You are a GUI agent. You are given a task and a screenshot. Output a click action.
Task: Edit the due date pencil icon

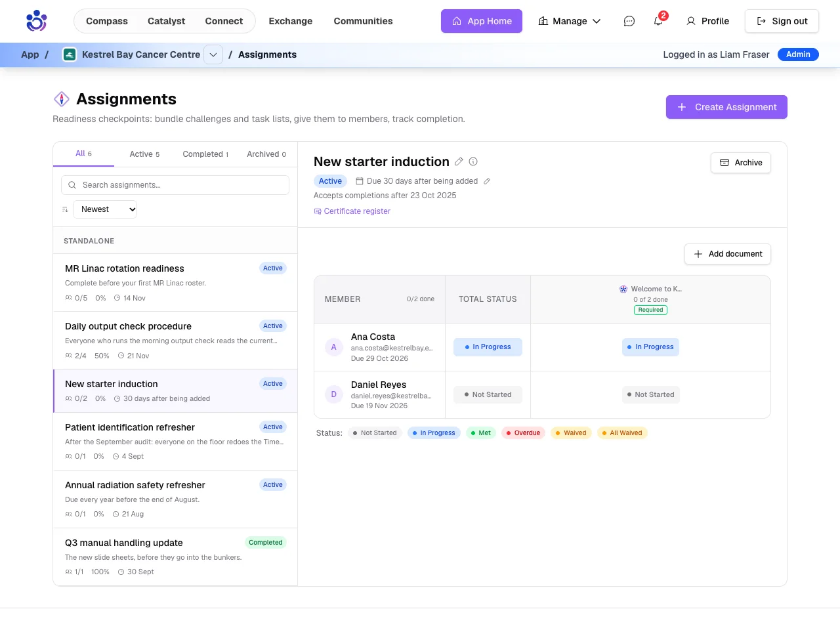pos(487,181)
